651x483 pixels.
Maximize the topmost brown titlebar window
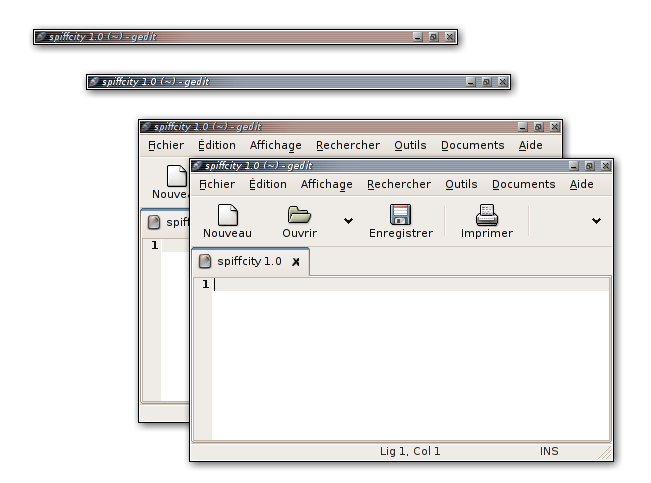click(433, 37)
